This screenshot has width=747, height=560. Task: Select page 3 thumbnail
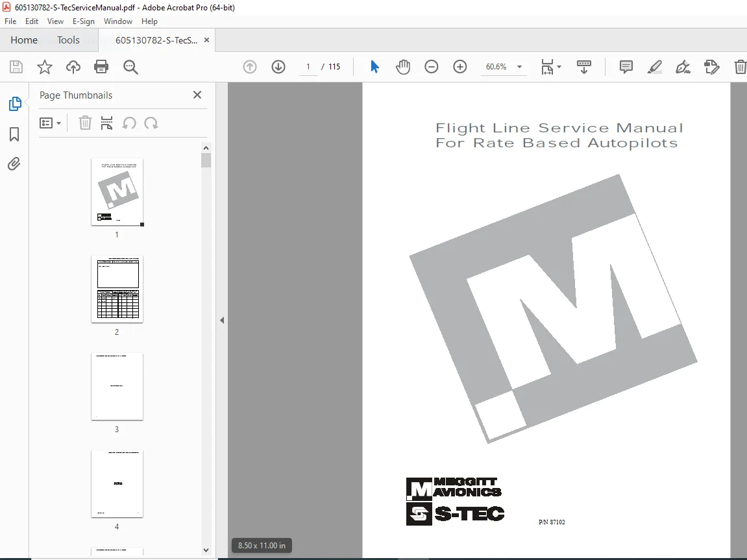pos(117,387)
